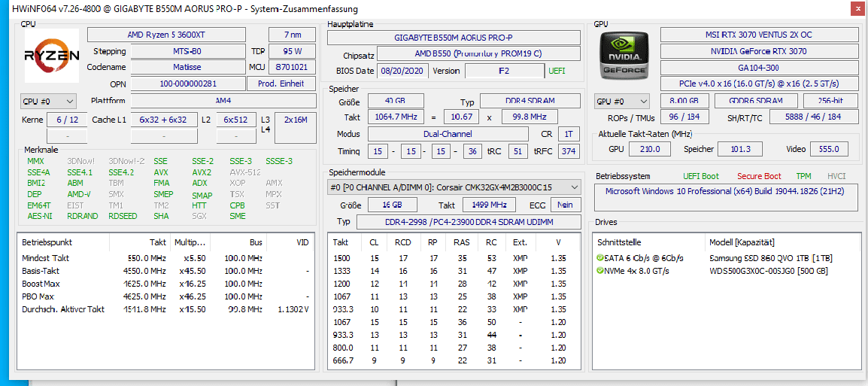868x386 pixels.
Task: Click the 7 nm process field
Action: click(x=293, y=35)
